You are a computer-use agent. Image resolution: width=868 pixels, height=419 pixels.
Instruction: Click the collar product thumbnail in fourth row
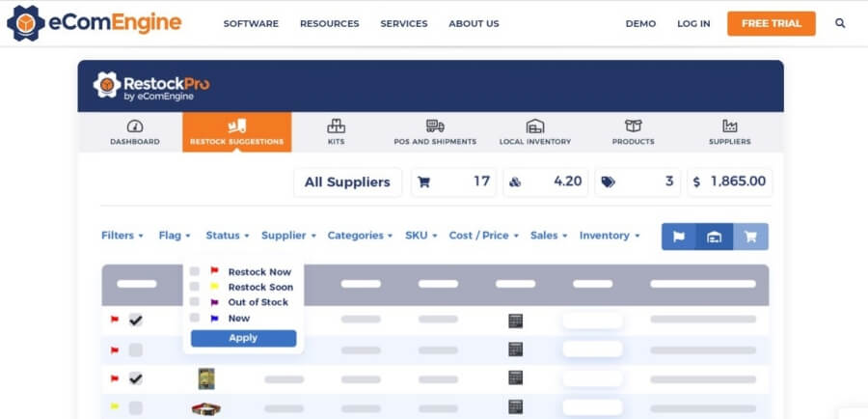(x=206, y=409)
